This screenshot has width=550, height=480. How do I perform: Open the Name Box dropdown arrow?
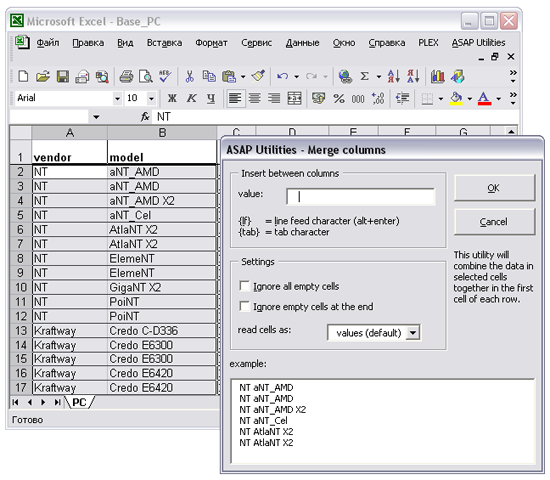tap(96, 117)
